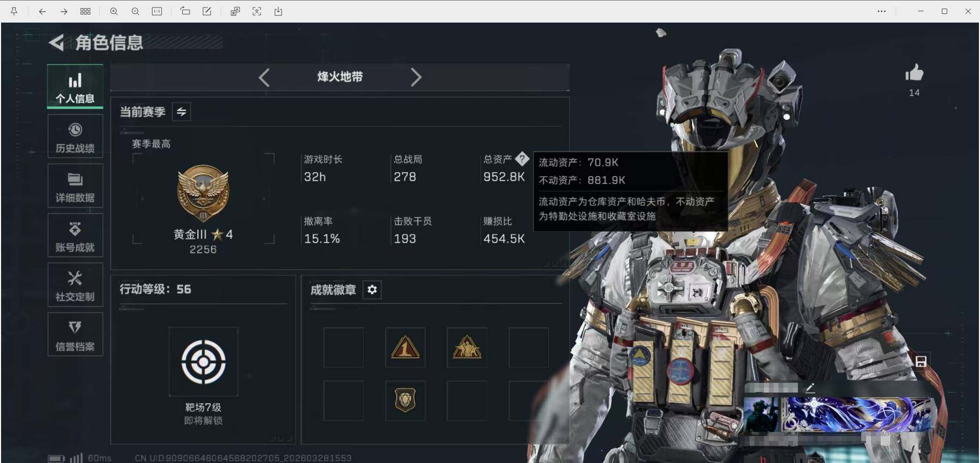Open 成就徽章 gear settings
This screenshot has width=980, height=463.
(372, 290)
